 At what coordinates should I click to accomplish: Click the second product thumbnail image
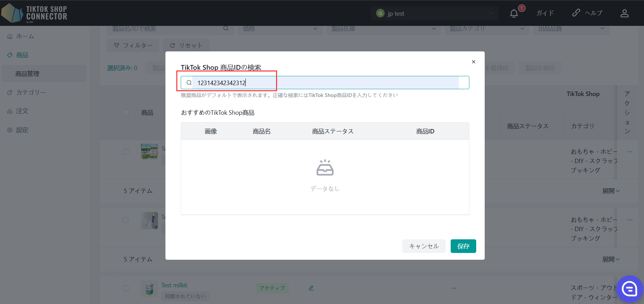(149, 220)
